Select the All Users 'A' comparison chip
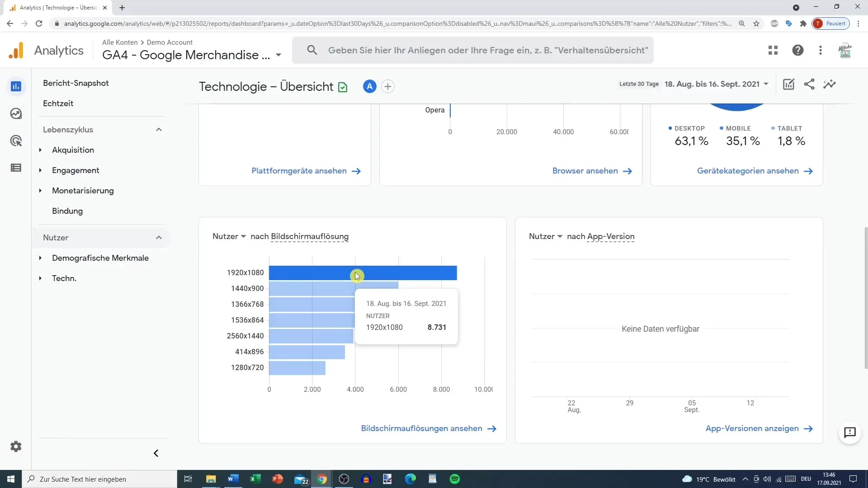The height and width of the screenshot is (488, 868). pyautogui.click(x=370, y=86)
